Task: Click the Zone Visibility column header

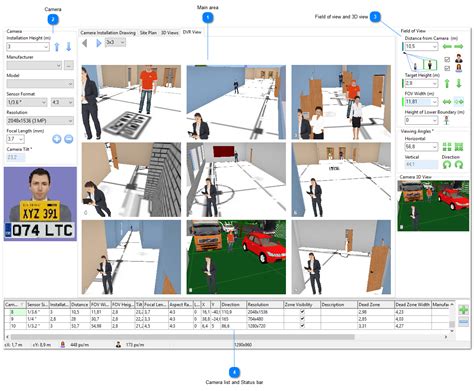Action: 302,304
